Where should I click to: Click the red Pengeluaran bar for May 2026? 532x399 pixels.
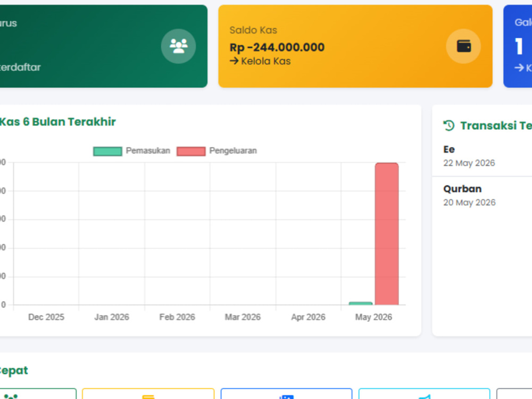[387, 234]
